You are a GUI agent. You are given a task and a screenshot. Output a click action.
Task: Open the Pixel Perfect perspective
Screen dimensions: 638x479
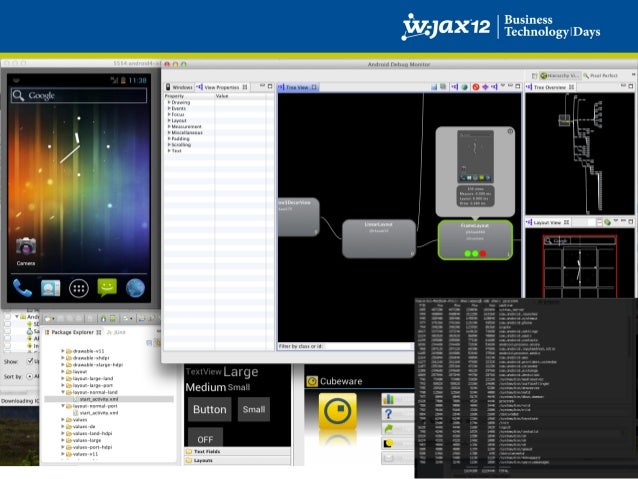coord(600,76)
